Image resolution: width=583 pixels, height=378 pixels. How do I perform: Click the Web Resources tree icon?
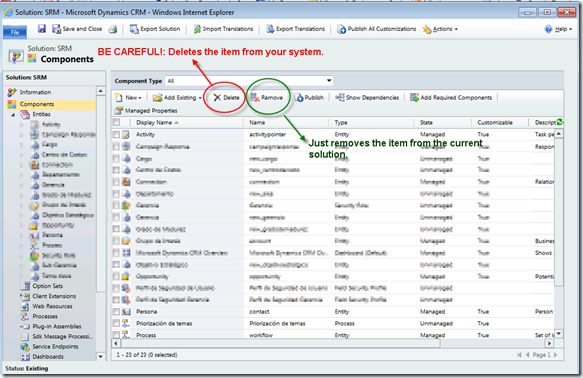pyautogui.click(x=25, y=306)
